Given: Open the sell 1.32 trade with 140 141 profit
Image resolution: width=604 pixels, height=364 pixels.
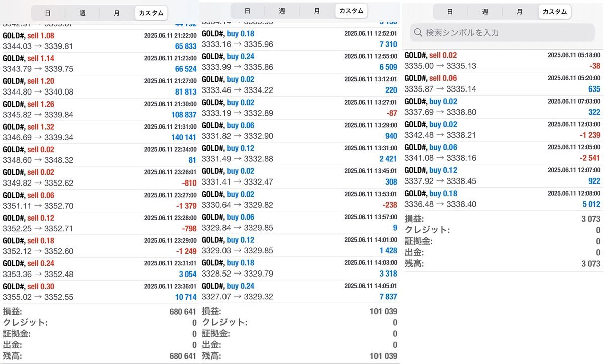Looking at the screenshot, I should tap(99, 132).
